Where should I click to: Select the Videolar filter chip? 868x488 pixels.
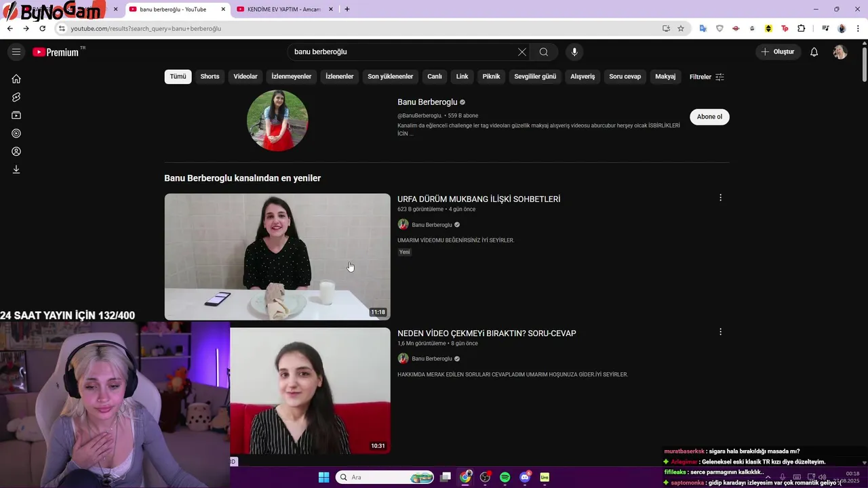[245, 77]
